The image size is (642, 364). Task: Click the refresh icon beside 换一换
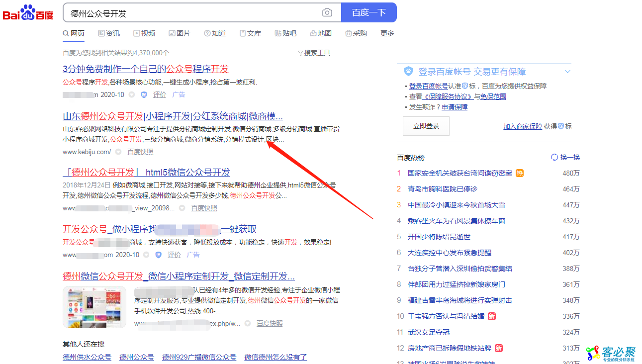[x=554, y=157]
